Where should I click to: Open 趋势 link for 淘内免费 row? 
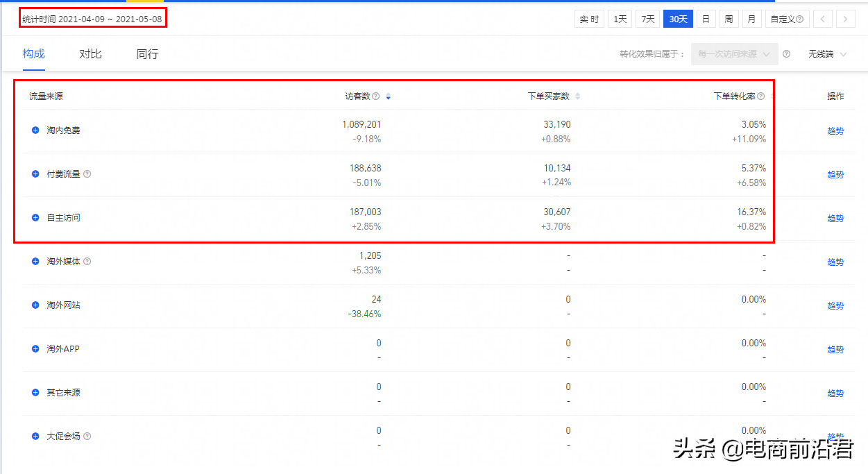coord(835,131)
